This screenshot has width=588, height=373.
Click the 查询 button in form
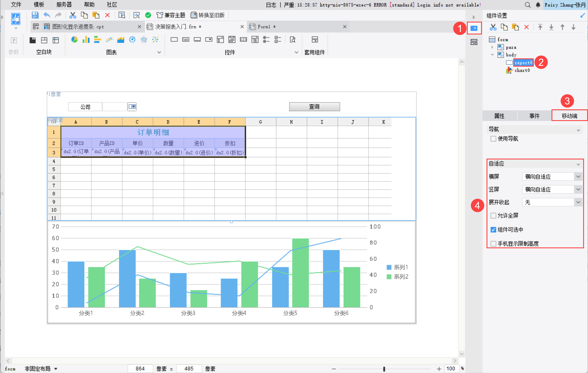coord(314,106)
